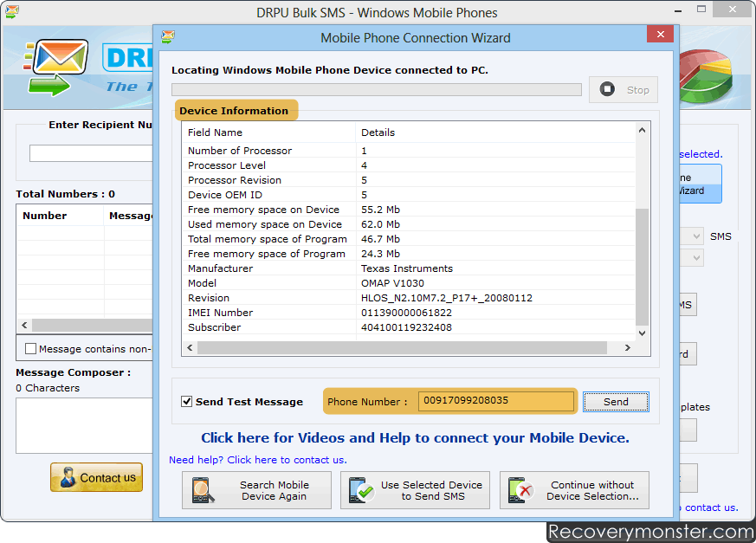Click Need help contact us link
The image size is (756, 543).
click(258, 460)
